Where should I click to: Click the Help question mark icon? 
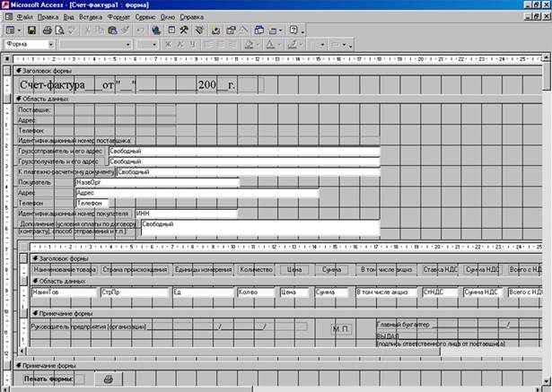coord(294,30)
